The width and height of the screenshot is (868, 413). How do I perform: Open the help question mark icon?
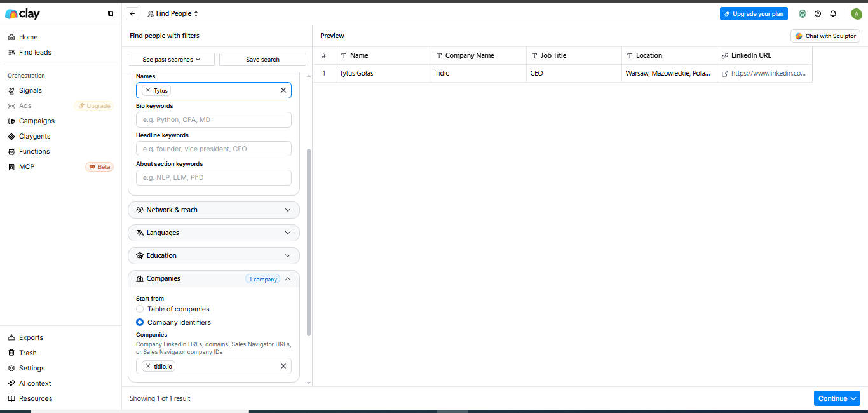(x=818, y=13)
